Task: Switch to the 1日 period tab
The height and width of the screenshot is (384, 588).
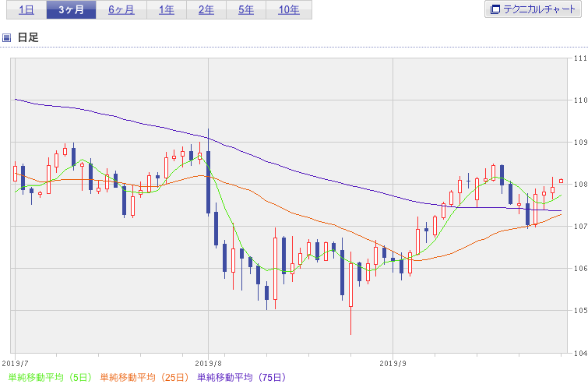Action: 26,10
